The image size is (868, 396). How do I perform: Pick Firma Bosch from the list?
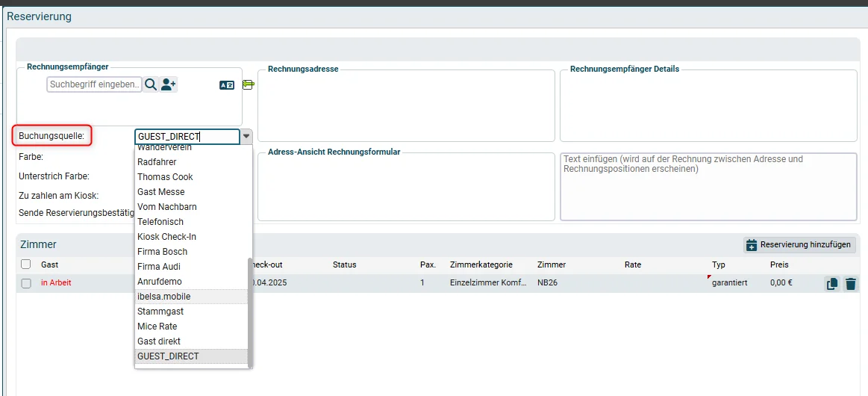pos(191,252)
